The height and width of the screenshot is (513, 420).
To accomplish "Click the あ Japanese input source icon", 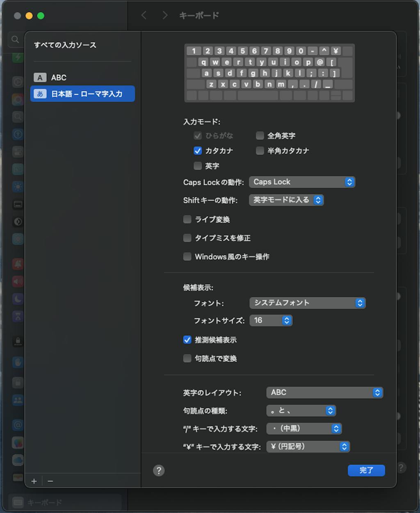I will coord(40,94).
